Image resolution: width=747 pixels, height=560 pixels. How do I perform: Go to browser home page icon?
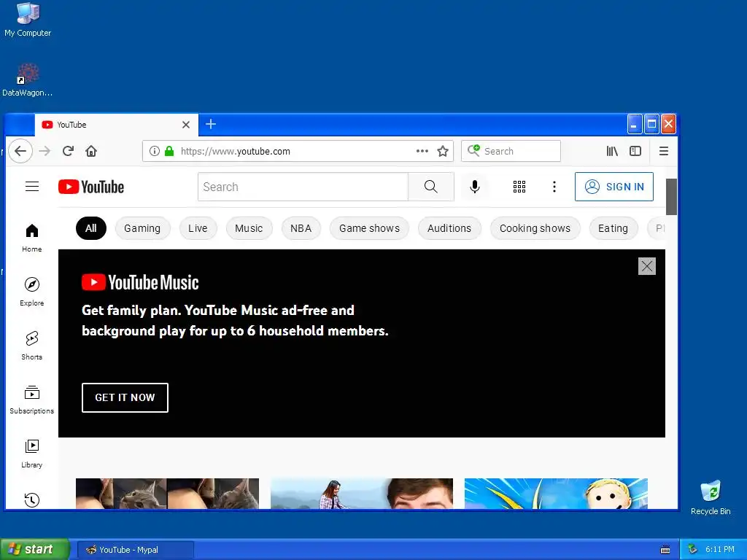click(x=91, y=151)
